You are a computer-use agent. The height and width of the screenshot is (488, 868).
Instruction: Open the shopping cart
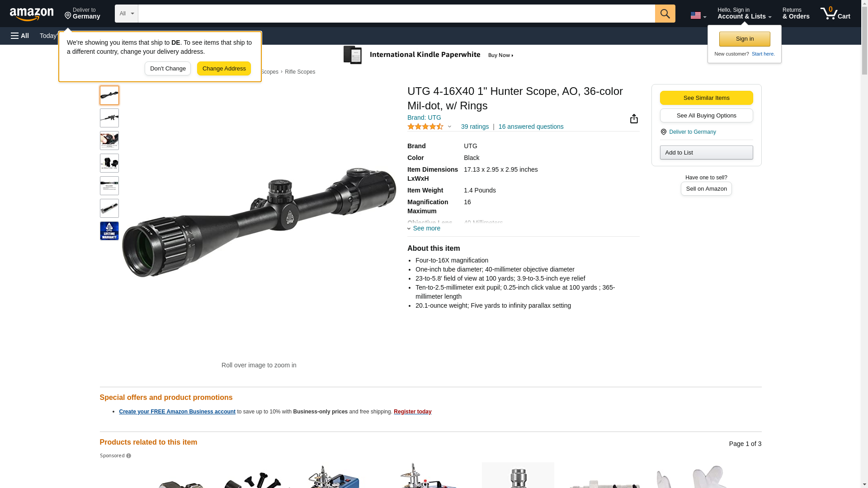coord(835,14)
